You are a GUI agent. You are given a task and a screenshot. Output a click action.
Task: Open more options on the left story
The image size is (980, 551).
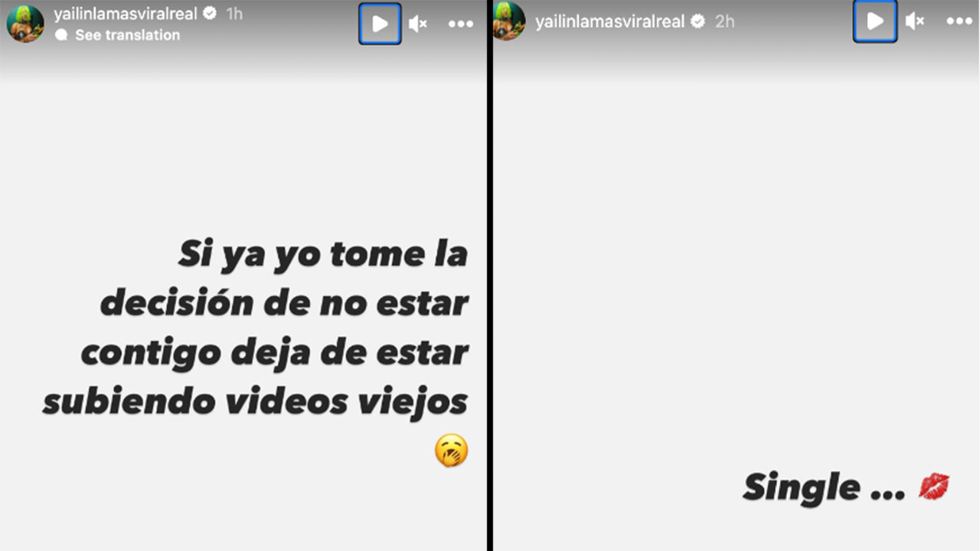tap(461, 24)
